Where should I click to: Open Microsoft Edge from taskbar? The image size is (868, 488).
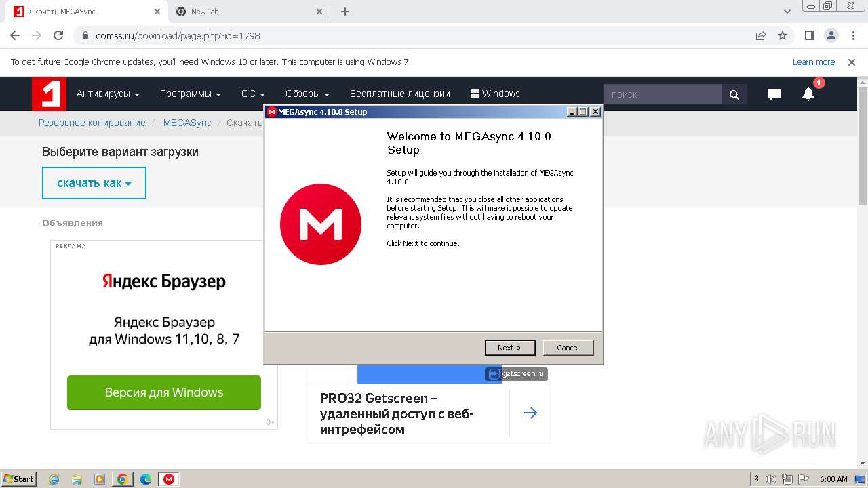[146, 479]
